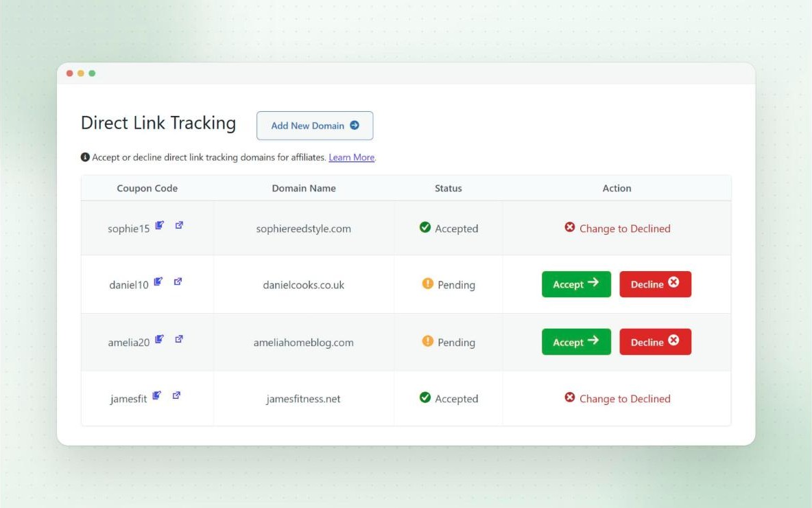Screen dimensions: 812x508
Task: Click the Status column header
Action: tap(449, 188)
